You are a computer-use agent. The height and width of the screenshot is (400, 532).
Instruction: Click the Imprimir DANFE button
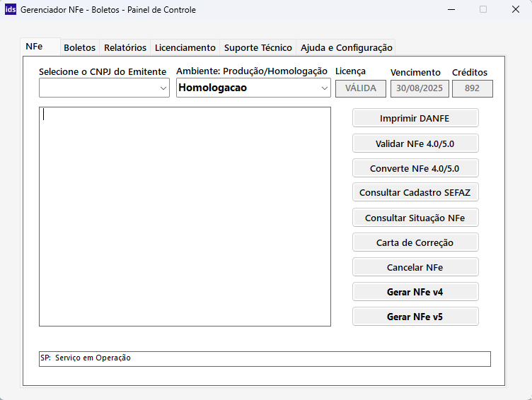point(415,118)
